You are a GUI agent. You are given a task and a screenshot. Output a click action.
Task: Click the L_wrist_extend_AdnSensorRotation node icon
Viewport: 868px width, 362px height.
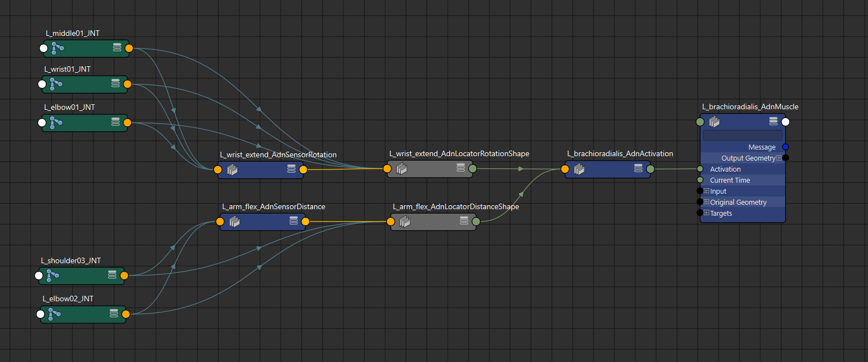232,169
